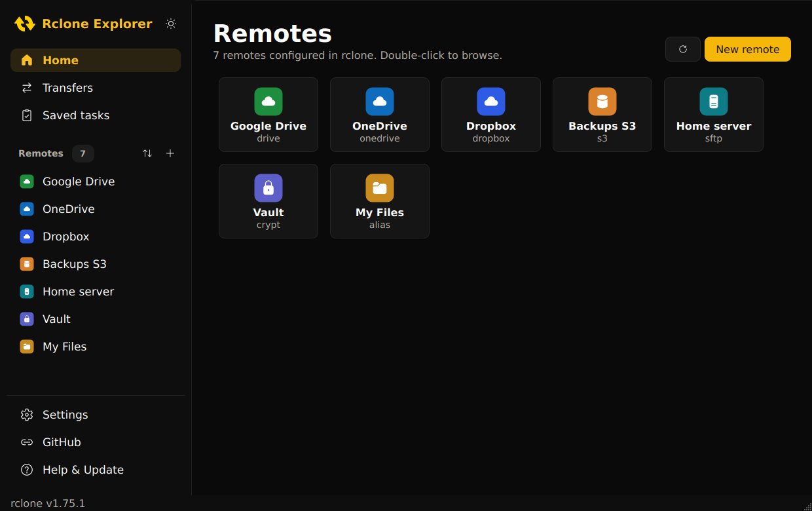Click the Settings gear icon
Viewport: 812px width, 511px height.
click(x=27, y=415)
